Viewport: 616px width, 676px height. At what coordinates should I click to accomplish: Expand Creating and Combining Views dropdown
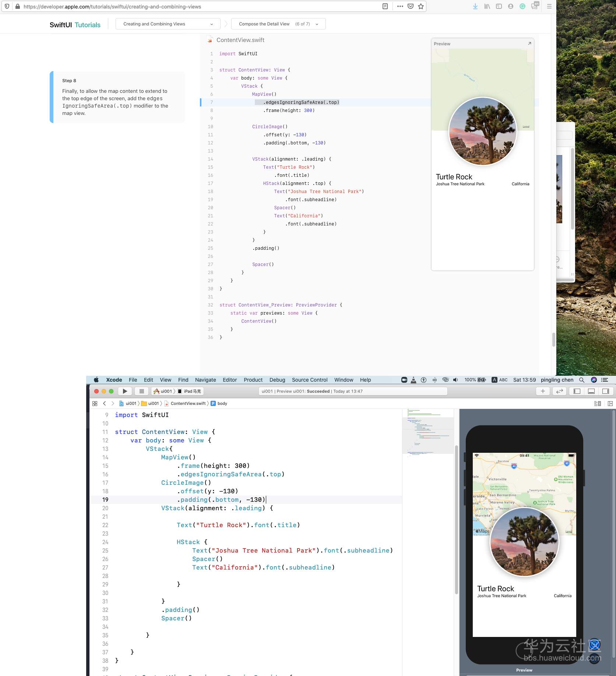(168, 24)
